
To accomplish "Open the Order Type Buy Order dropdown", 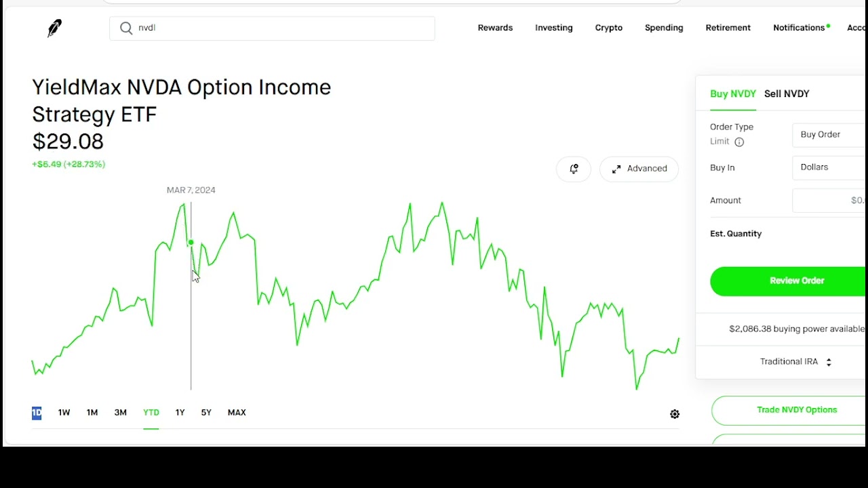I will point(829,135).
